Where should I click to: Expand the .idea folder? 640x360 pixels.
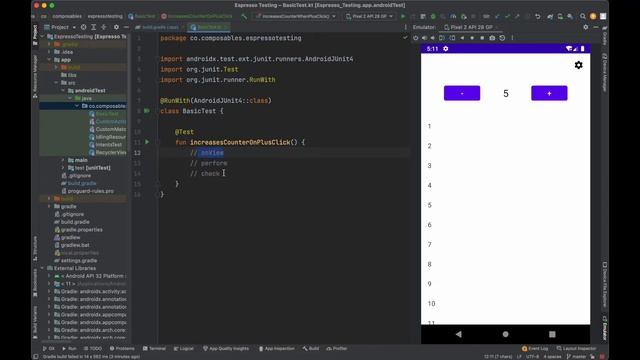pyautogui.click(x=49, y=52)
